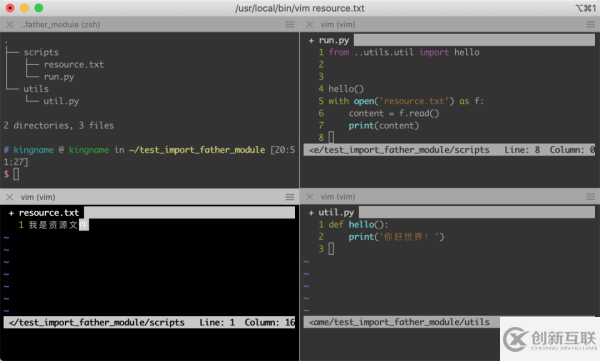Image resolution: width=600 pixels, height=361 pixels.
Task: Close the father_module (zsh) pane
Action: (x=10, y=25)
